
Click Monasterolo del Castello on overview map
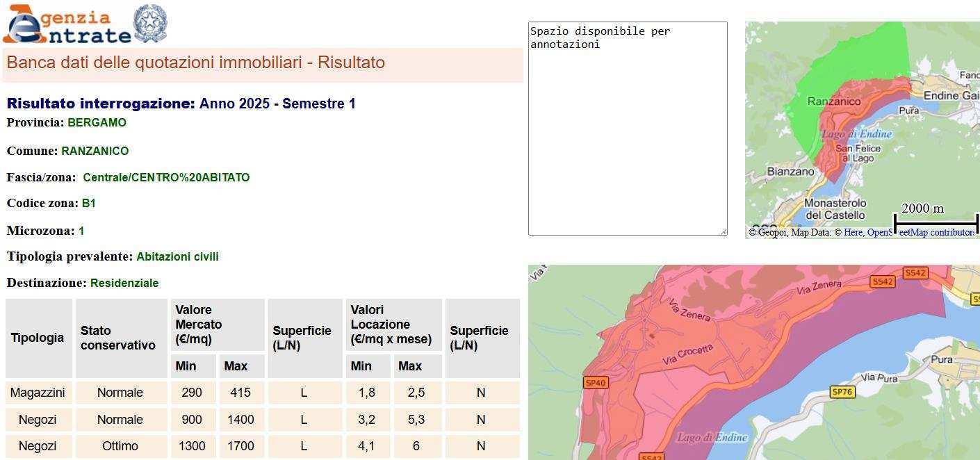coord(835,209)
